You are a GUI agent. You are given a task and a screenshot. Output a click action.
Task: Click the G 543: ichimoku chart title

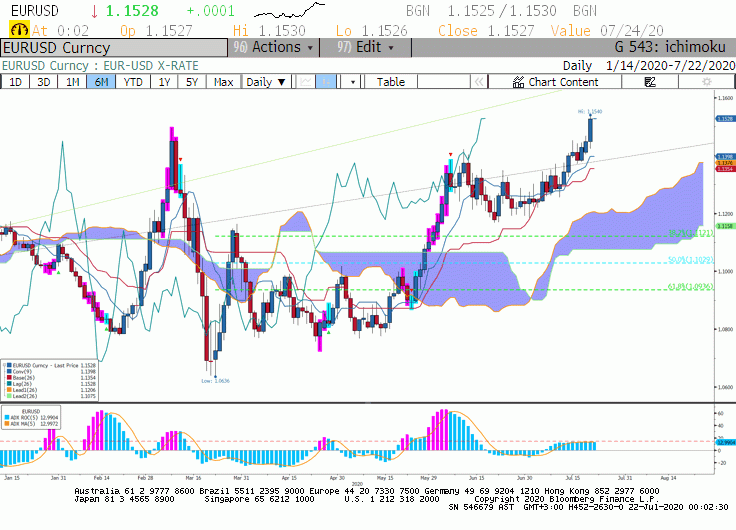pyautogui.click(x=670, y=47)
